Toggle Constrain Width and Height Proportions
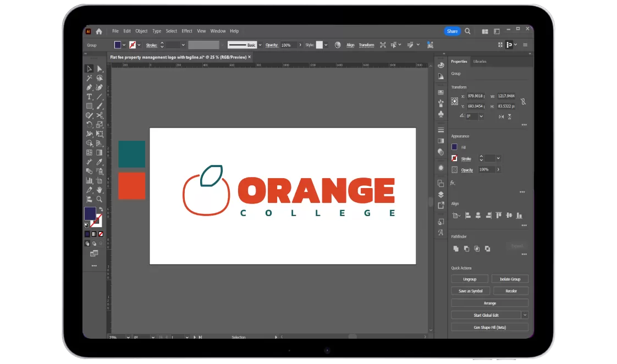 click(x=523, y=102)
